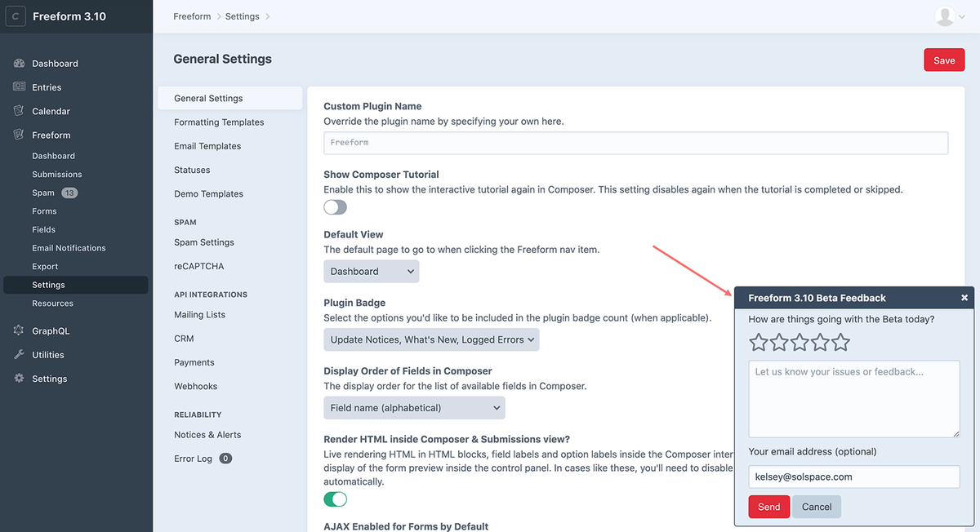Send the beta feedback form
Viewport: 980px width, 532px height.
(x=769, y=507)
